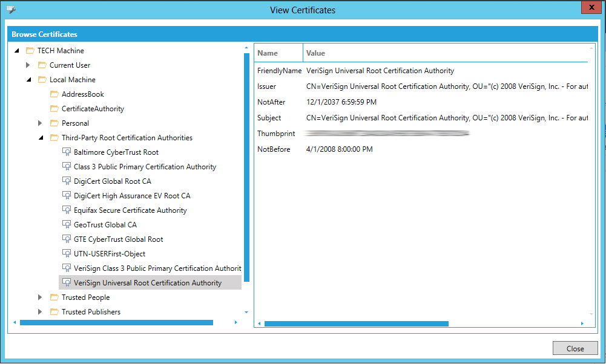Click the Baltimore CyberTrust Root certificate icon

point(67,152)
